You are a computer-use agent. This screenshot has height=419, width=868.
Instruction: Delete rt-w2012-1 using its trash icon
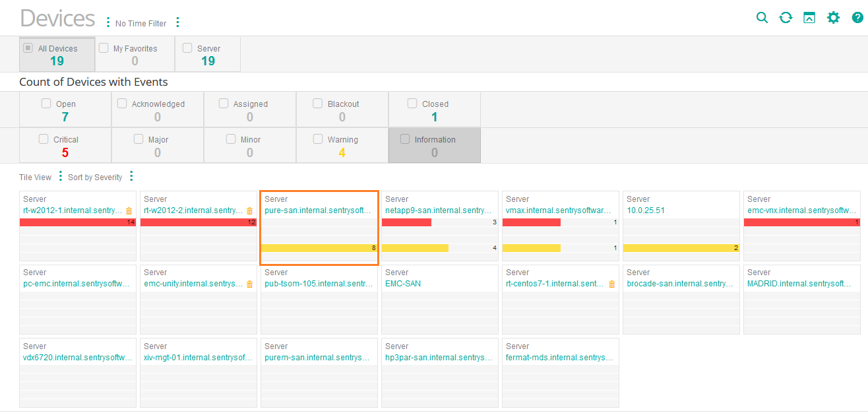128,210
